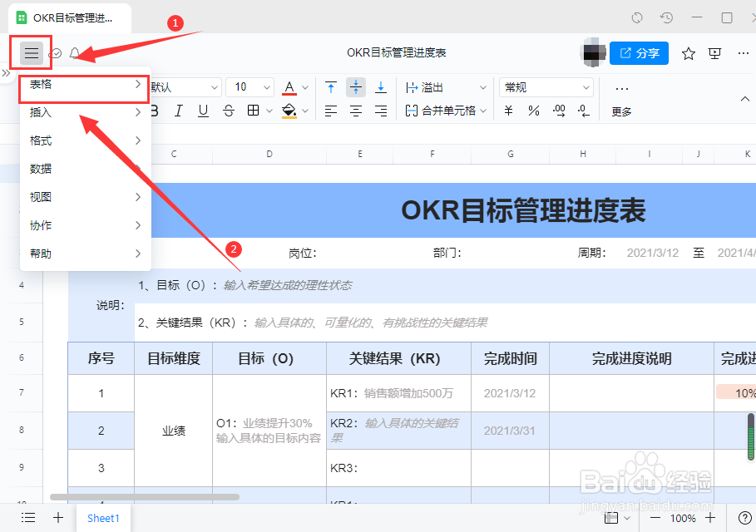Click the freeze view icon in status bar
The image size is (756, 532).
[611, 519]
